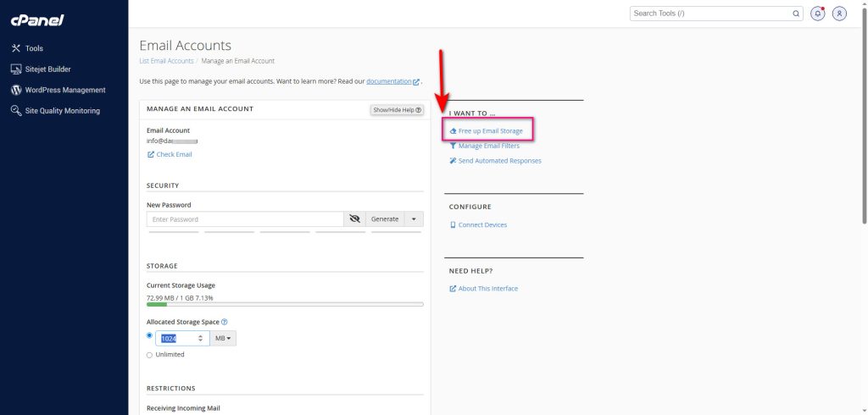The height and width of the screenshot is (415, 868).
Task: Open the notifications bell icon
Action: click(818, 14)
